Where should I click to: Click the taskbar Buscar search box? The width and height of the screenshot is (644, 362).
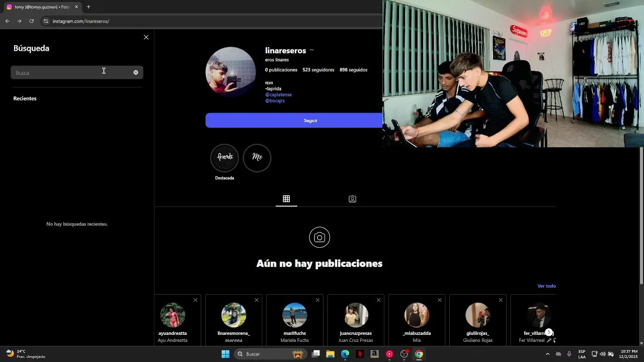tap(270, 354)
